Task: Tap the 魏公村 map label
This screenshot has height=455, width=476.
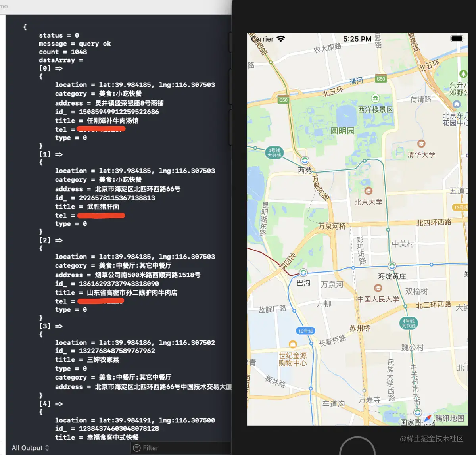Action: point(413,347)
